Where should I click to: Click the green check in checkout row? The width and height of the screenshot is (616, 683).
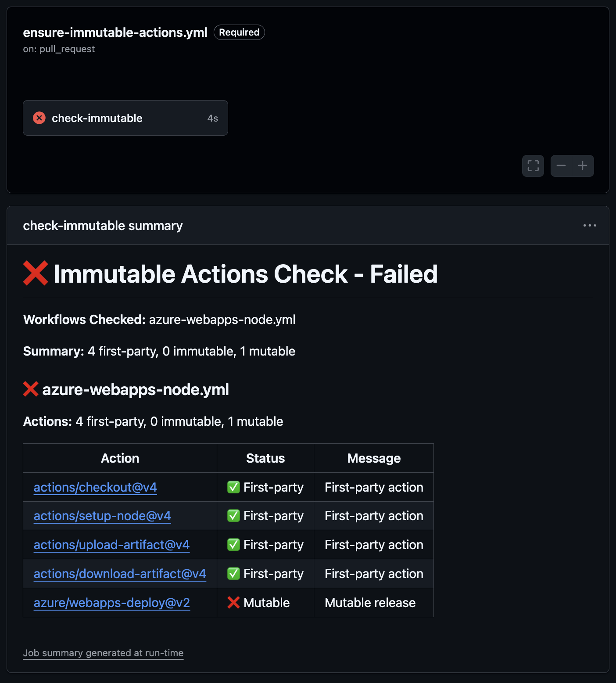[233, 487]
